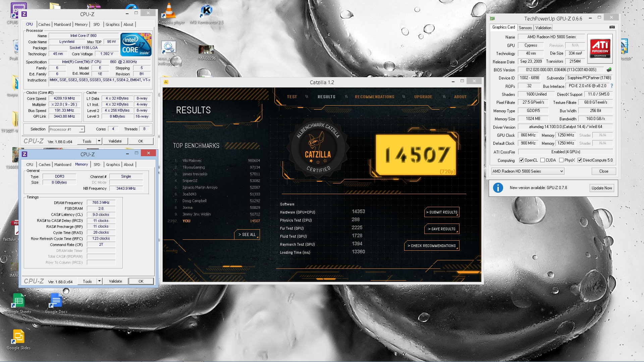The width and height of the screenshot is (644, 362).
Task: Toggle the DirectCompute 5.0 checkbox
Action: (x=580, y=160)
